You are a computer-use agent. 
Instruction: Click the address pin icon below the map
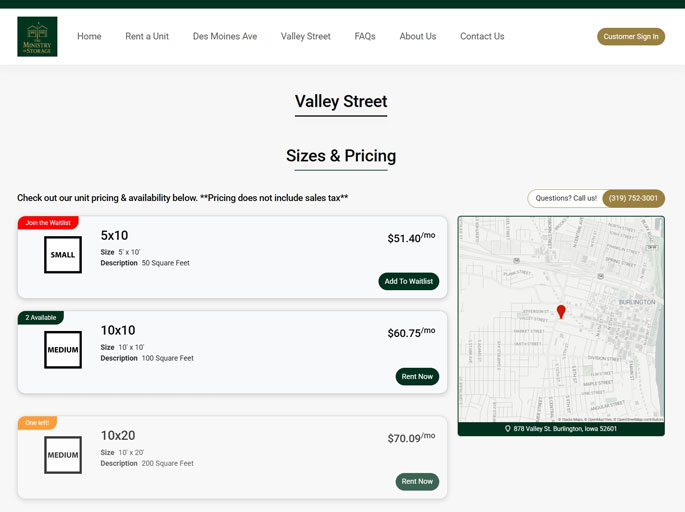[508, 429]
